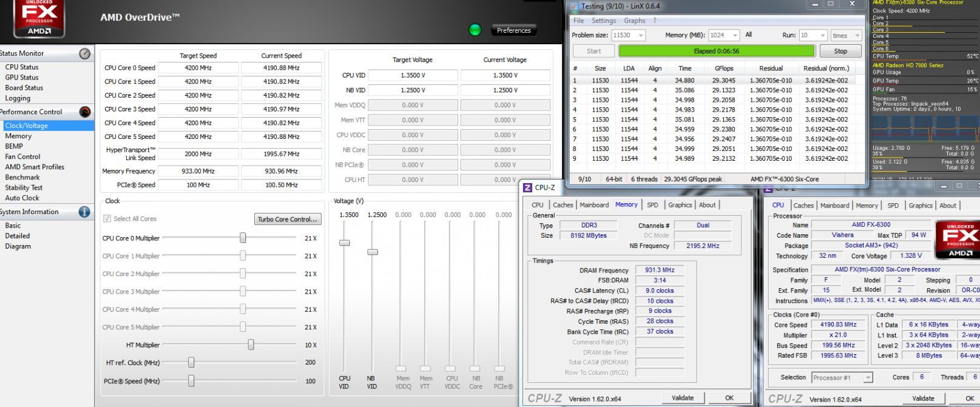The width and height of the screenshot is (980, 407).
Task: Switch to Caches tab in Memory CPU-Z window
Action: 563,205
